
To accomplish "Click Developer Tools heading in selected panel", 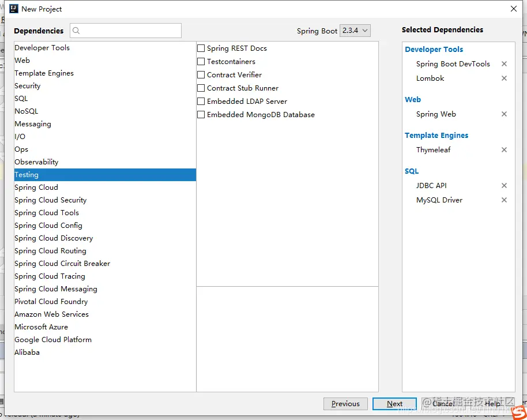I will [434, 50].
